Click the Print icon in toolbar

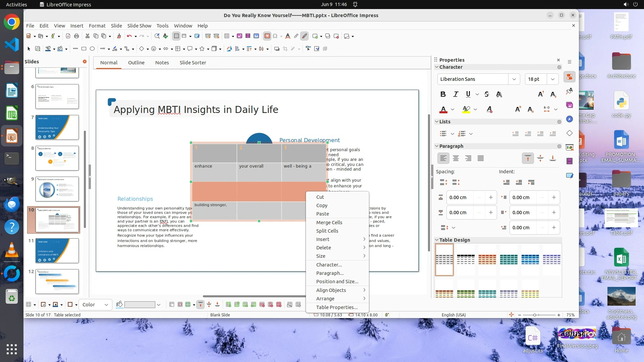(x=76, y=36)
